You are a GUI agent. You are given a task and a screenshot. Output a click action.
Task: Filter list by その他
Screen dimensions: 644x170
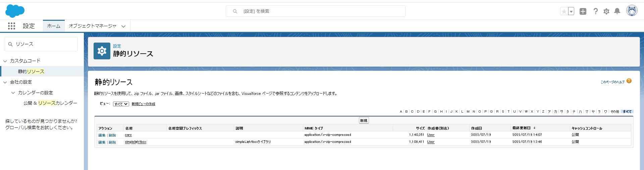[x=615, y=112]
